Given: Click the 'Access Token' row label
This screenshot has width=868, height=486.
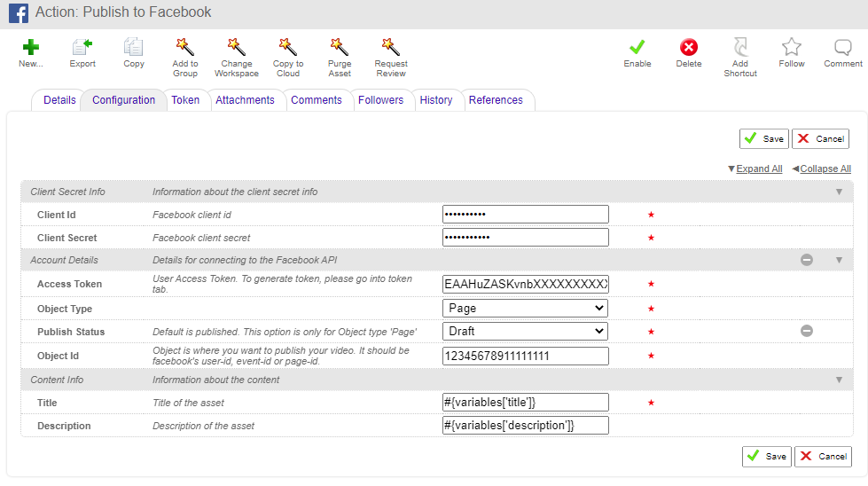Looking at the screenshot, I should (x=69, y=284).
